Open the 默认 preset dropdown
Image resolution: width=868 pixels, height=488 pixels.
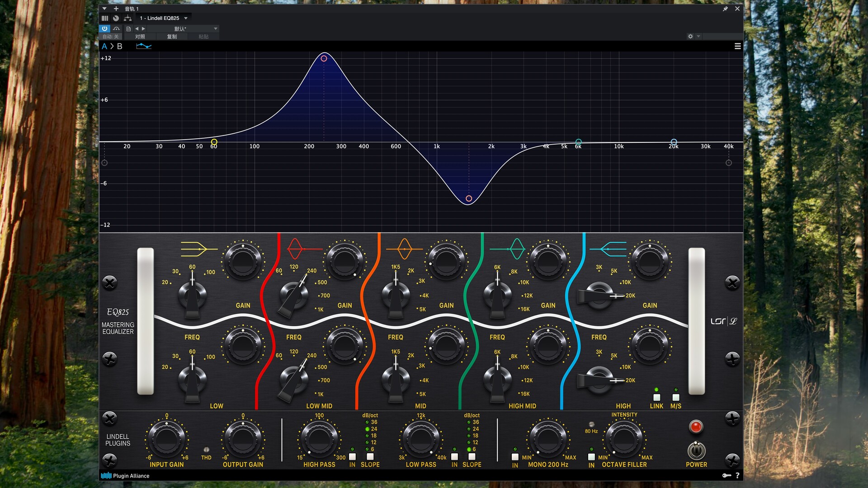coord(183,28)
